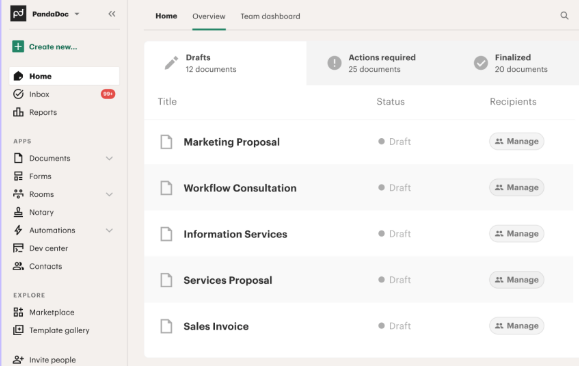
Task: Click the Status column header
Action: 390,102
